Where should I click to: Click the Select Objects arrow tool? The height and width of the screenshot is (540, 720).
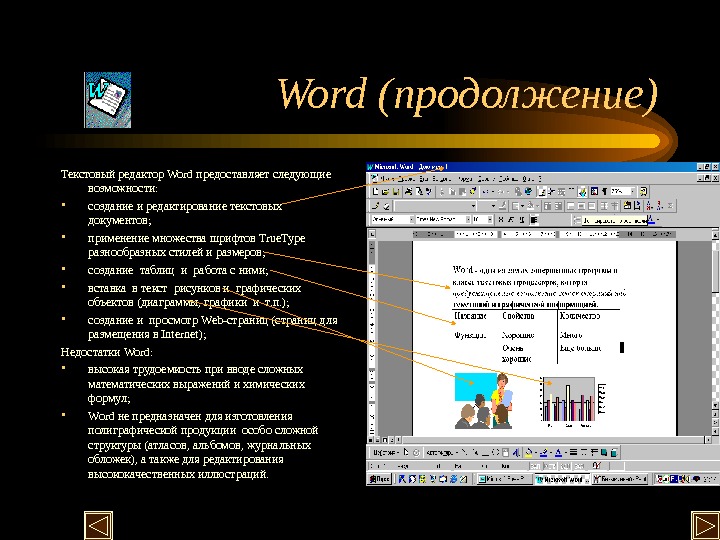click(x=406, y=453)
